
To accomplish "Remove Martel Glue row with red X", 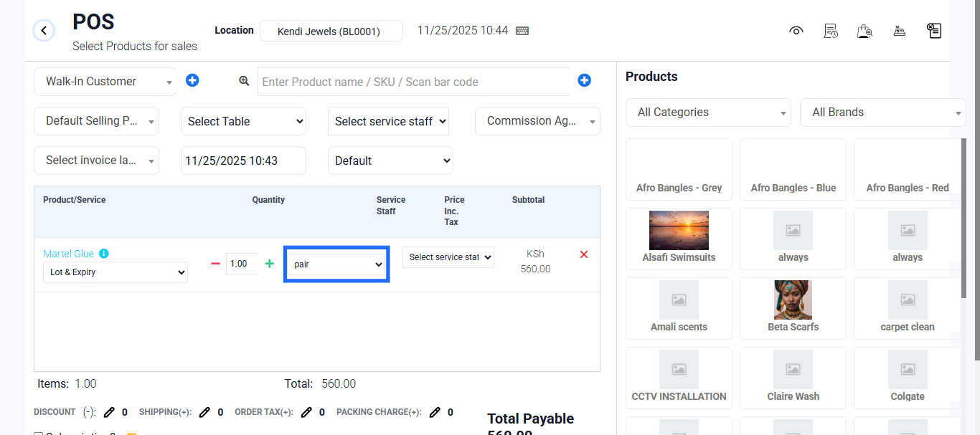I will point(584,254).
